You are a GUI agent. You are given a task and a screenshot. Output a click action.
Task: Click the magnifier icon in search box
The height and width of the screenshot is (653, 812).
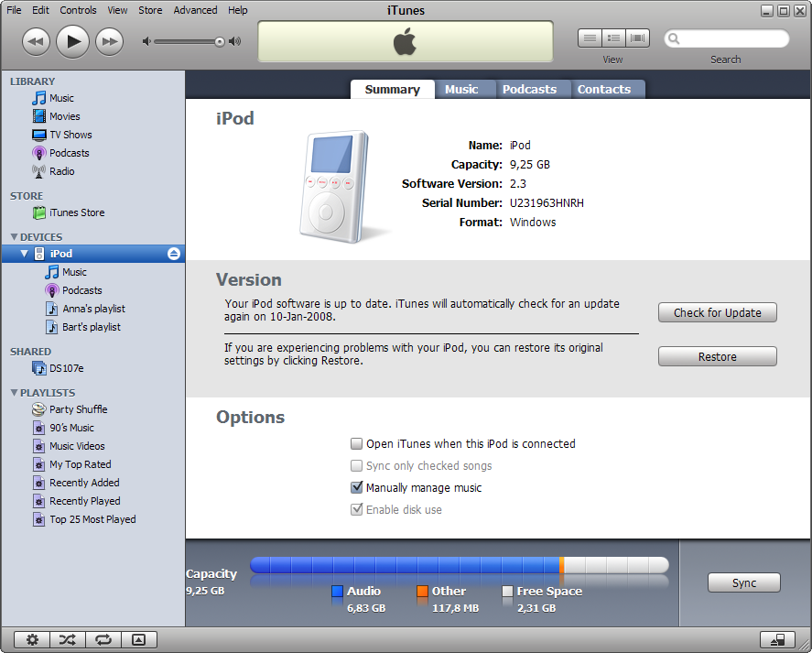coord(674,38)
